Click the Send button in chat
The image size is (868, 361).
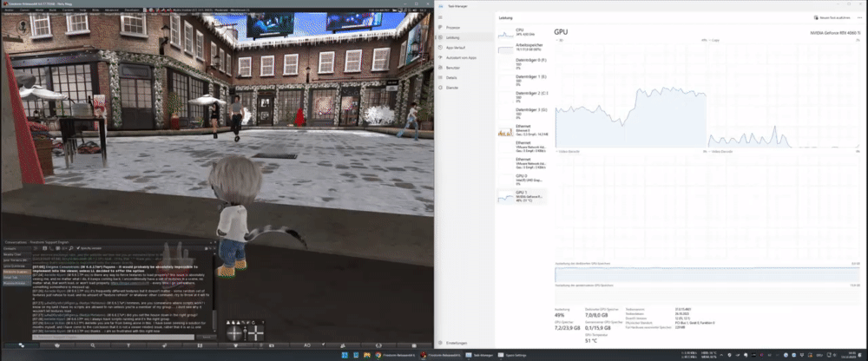(x=206, y=337)
